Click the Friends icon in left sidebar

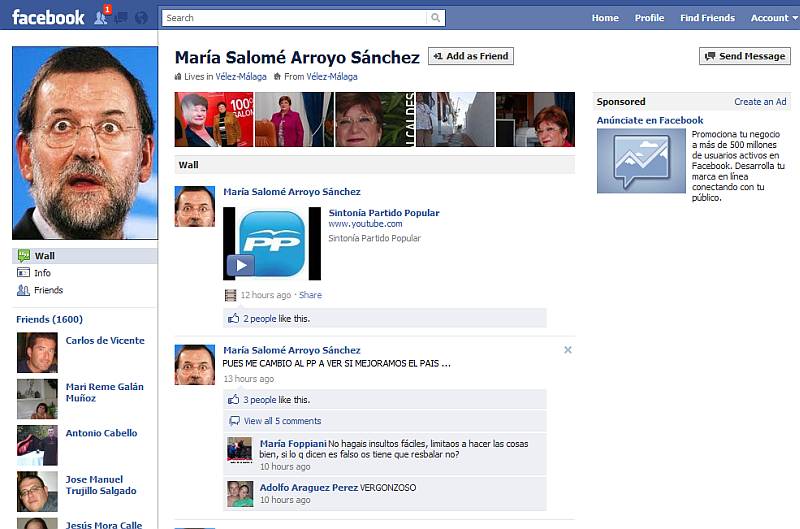tap(23, 290)
